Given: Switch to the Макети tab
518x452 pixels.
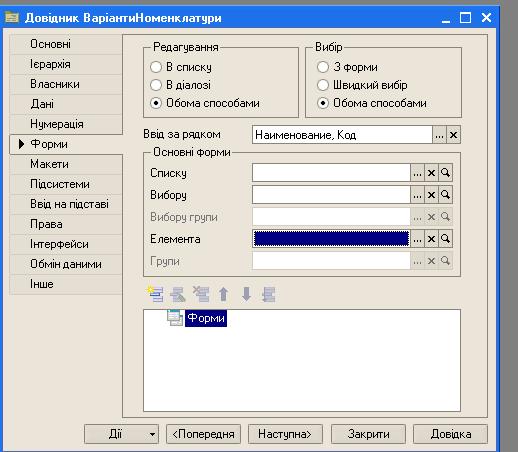Looking at the screenshot, I should pyautogui.click(x=66, y=164).
